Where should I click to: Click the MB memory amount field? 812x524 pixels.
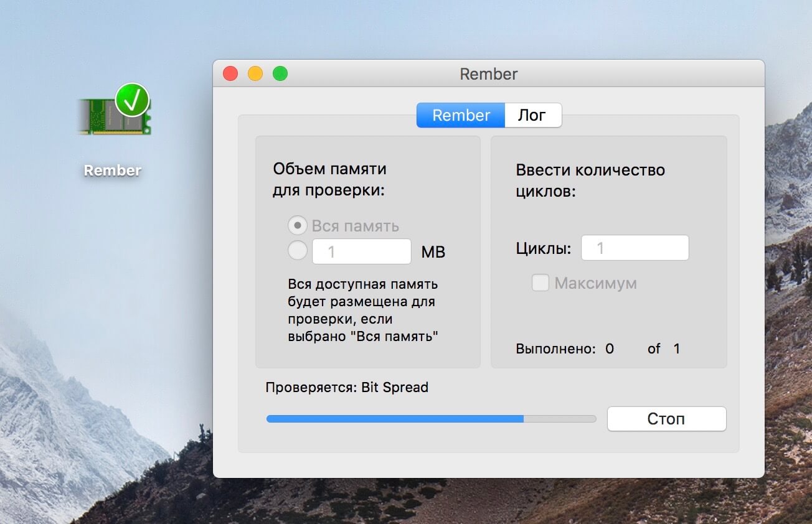pyautogui.click(x=362, y=251)
